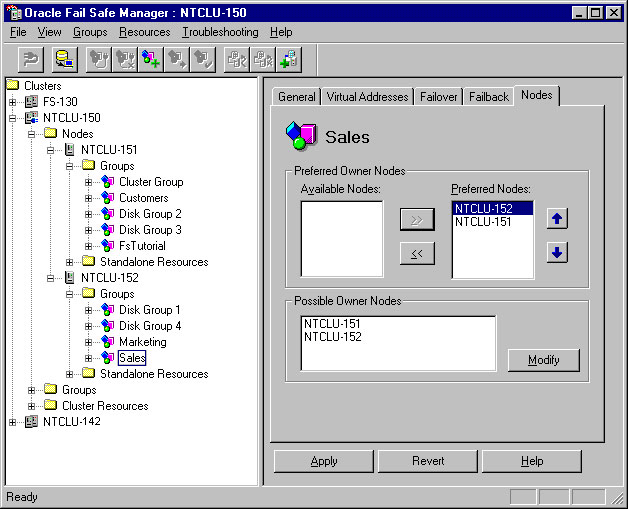Click the >> add to preferred nodes button
Screen dimensions: 628x509
417,219
